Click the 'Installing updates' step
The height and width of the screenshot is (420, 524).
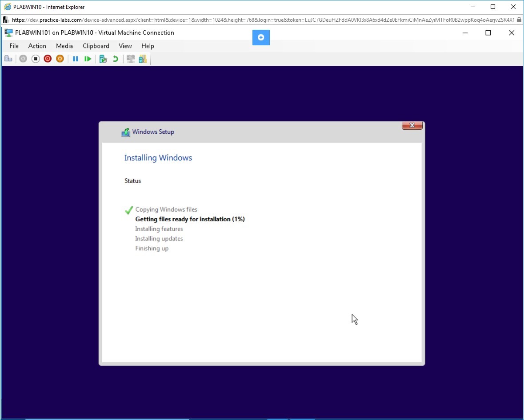pos(159,239)
